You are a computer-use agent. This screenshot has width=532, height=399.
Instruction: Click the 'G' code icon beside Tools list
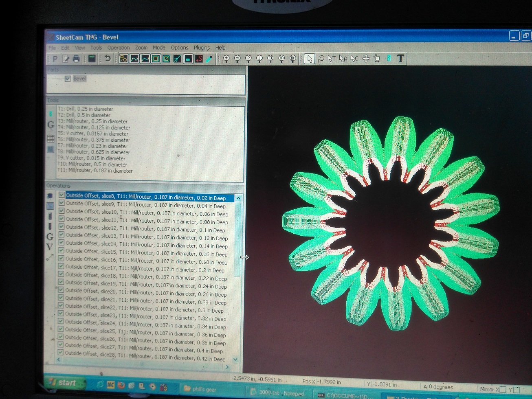point(51,125)
